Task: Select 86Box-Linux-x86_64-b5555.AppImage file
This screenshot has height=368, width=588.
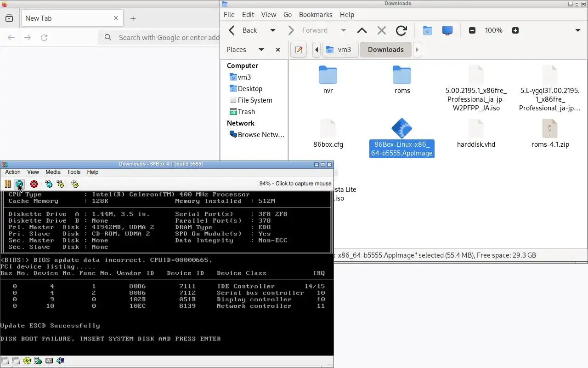Action: [402, 138]
